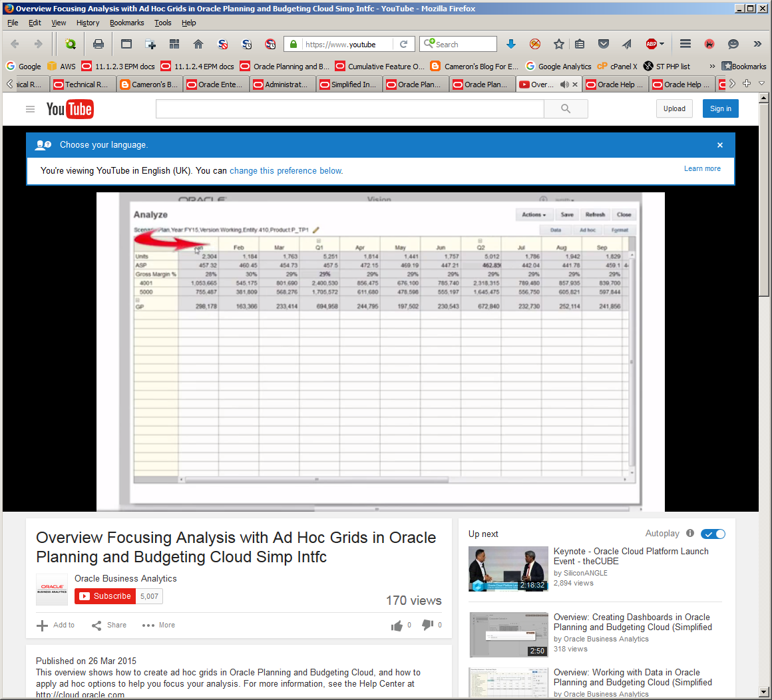Viewport: 772px width, 700px height.
Task: Reload page with the refresh arrow
Action: [x=404, y=45]
